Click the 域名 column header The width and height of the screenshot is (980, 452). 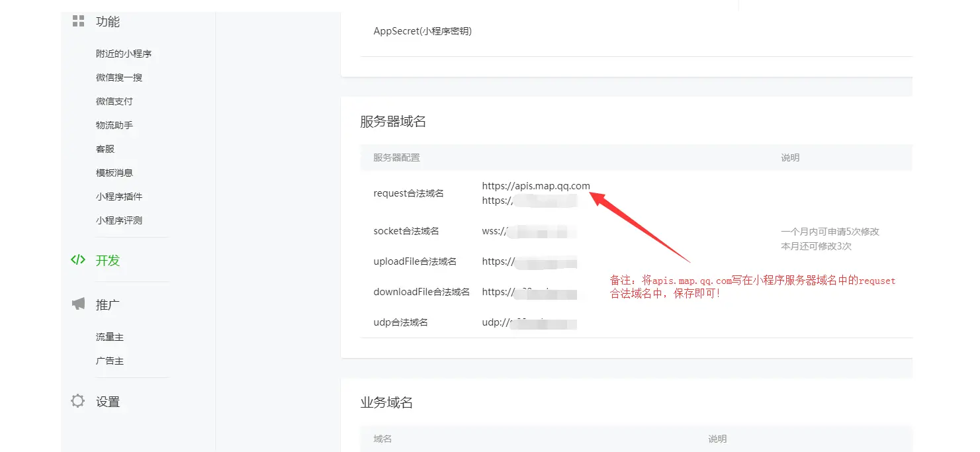tap(382, 439)
